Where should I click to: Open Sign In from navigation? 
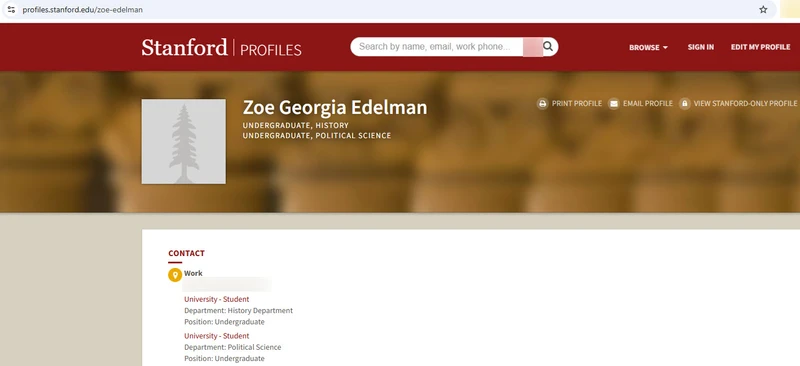point(701,47)
